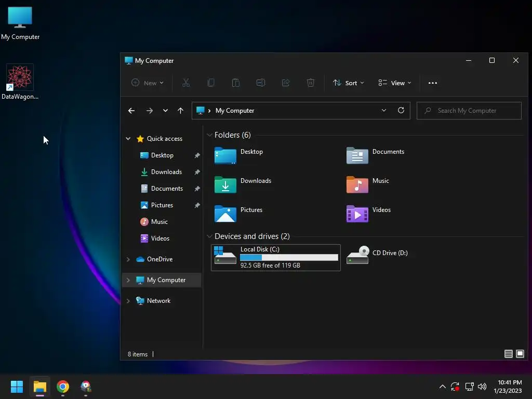Select the Local Disk (C:) drive

276,258
